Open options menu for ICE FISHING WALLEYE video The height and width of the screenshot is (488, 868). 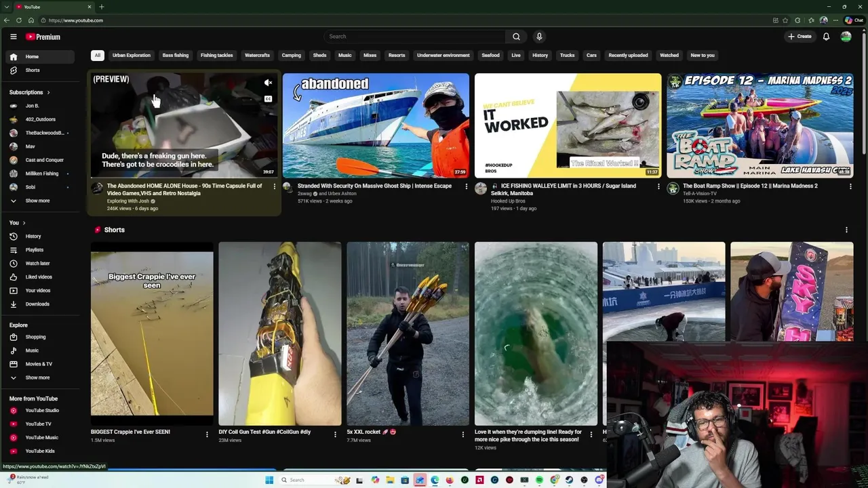(x=658, y=186)
